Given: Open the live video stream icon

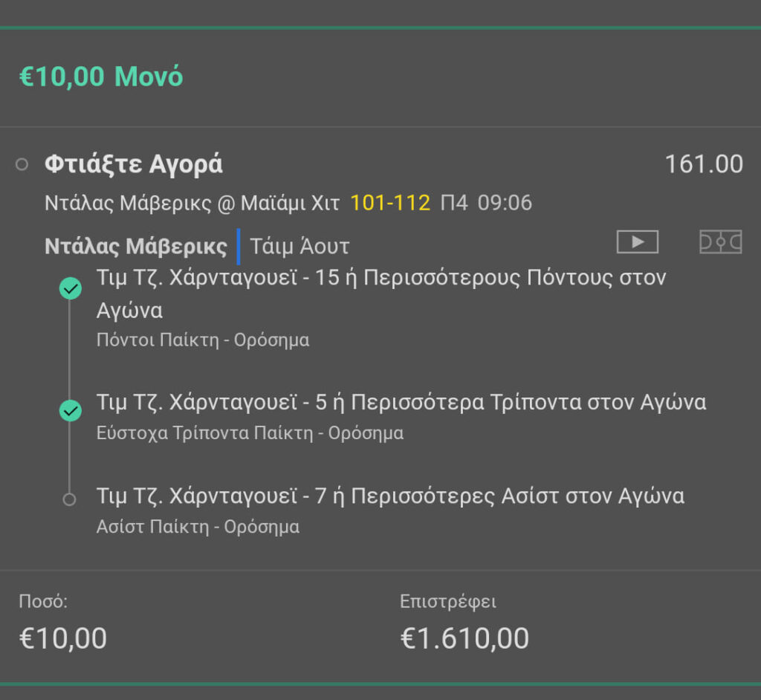Looking at the screenshot, I should [x=637, y=242].
